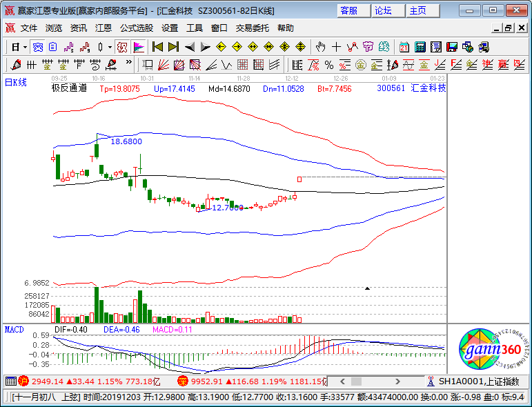532x407 pixels.
Task: Expand the drawing toolbar overflow chevron
Action: point(128,62)
